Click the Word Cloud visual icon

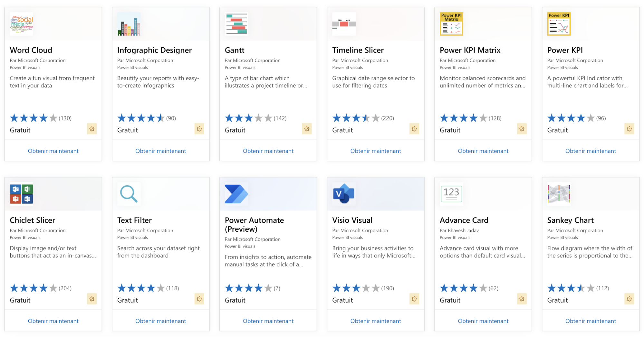tap(22, 24)
